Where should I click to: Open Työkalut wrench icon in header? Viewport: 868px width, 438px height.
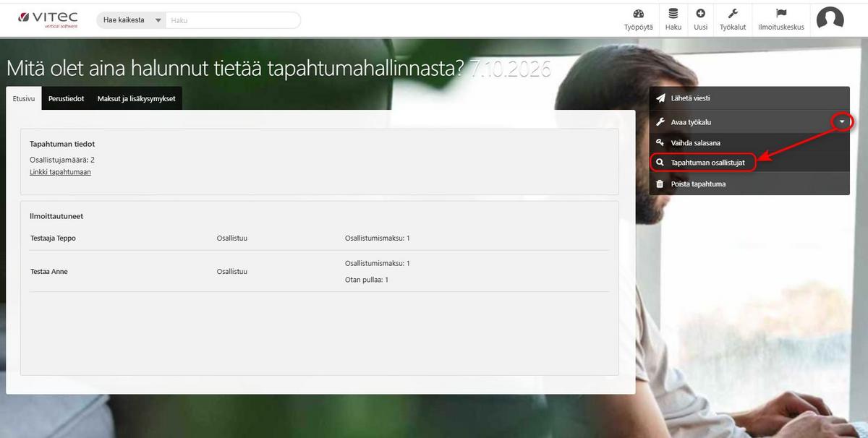(x=732, y=14)
